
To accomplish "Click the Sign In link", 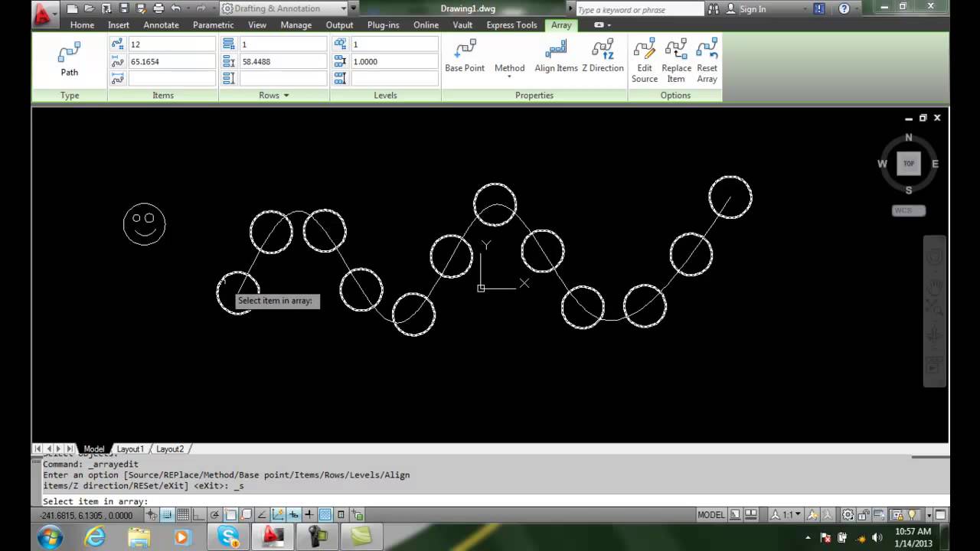I will point(753,9).
